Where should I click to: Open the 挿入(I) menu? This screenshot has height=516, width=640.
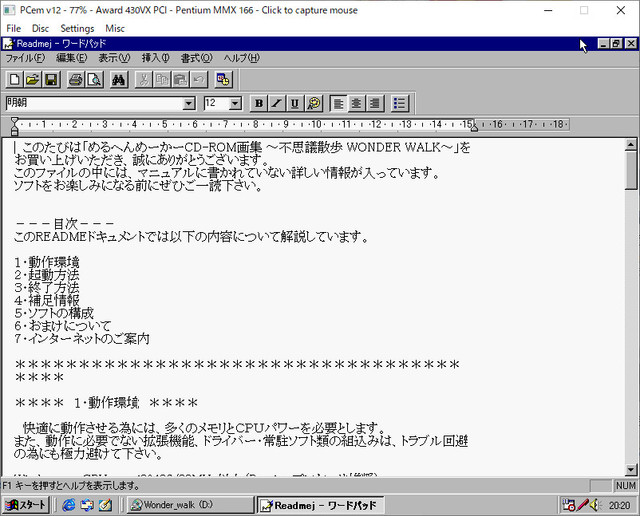click(155, 58)
